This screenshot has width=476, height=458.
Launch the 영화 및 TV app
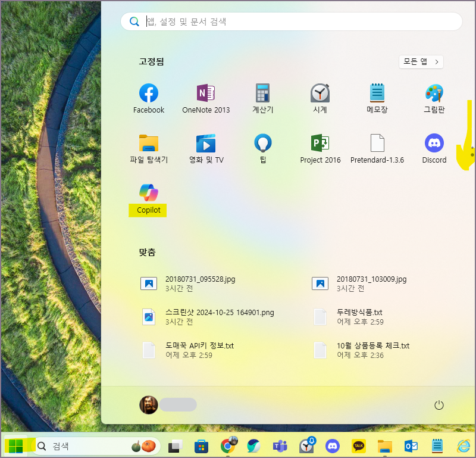click(206, 149)
